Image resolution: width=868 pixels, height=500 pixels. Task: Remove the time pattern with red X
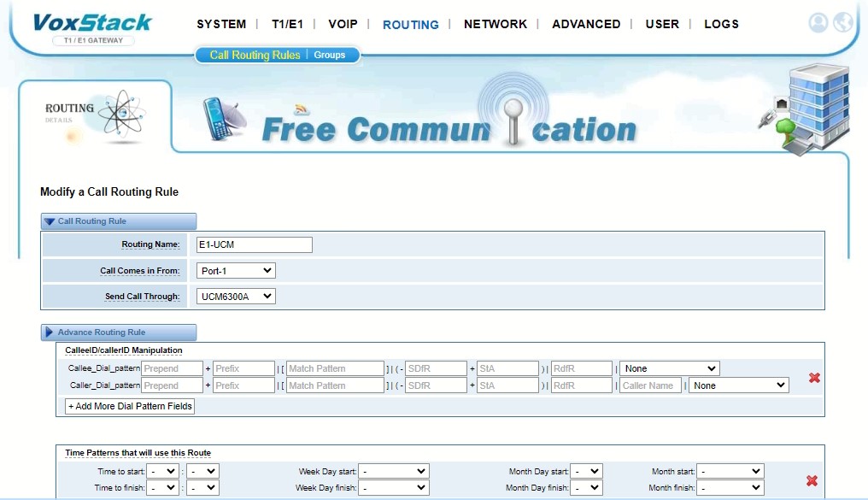812,481
